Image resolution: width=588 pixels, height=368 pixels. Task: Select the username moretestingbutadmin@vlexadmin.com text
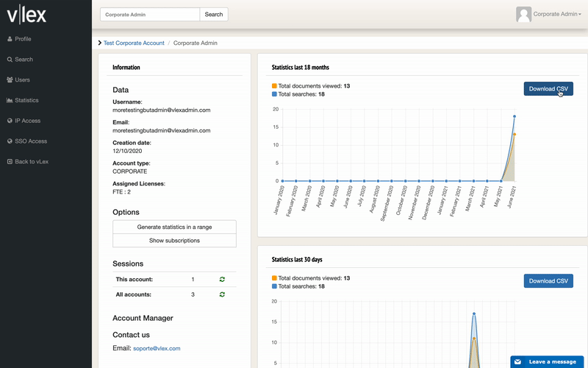pyautogui.click(x=161, y=110)
